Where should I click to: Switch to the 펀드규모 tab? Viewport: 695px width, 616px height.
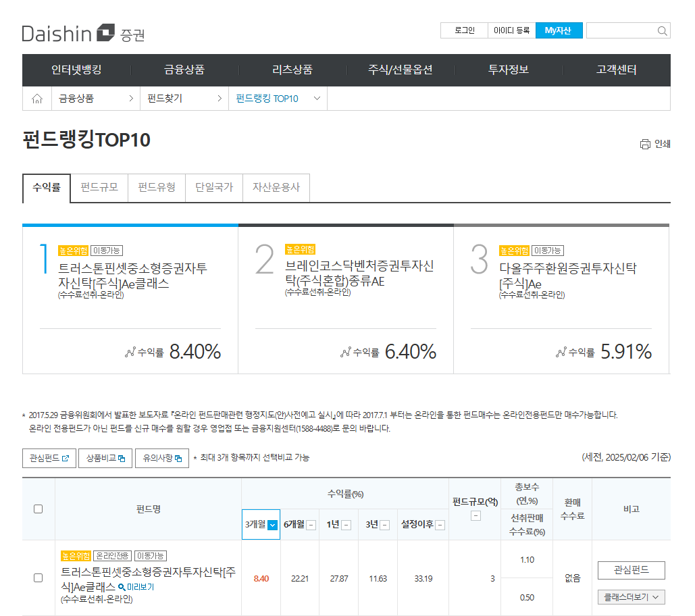[99, 188]
